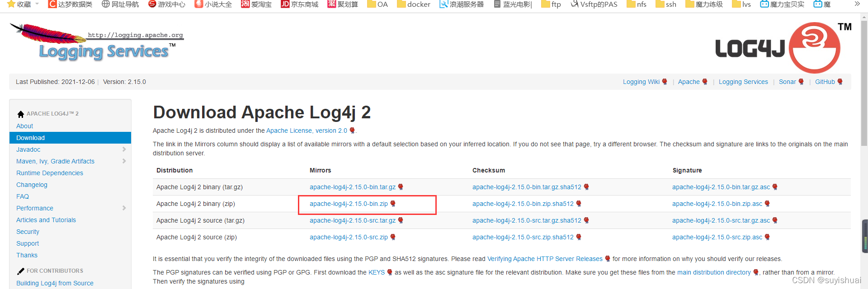The width and height of the screenshot is (868, 289).
Task: Open the Apache header link
Action: [x=689, y=82]
